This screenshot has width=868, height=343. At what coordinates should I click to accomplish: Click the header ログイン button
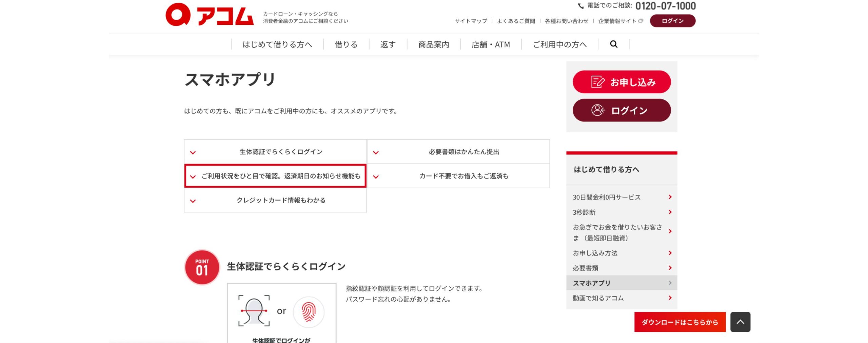coord(672,21)
